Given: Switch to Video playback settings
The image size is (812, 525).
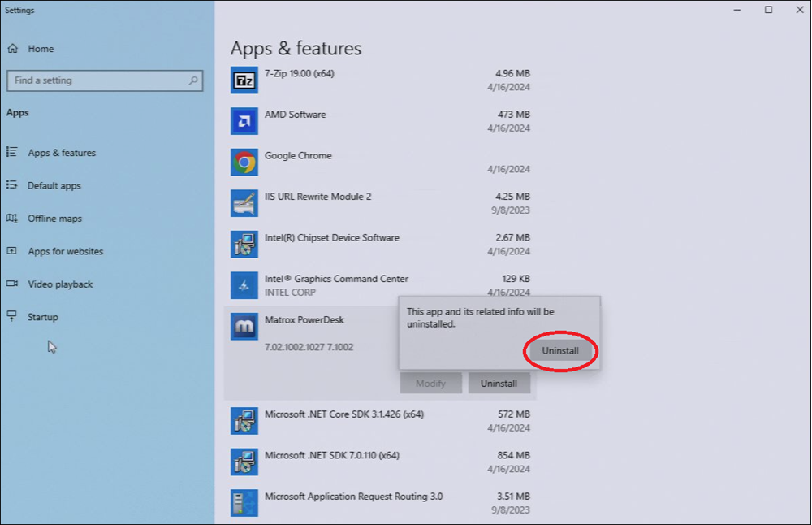Looking at the screenshot, I should [60, 284].
